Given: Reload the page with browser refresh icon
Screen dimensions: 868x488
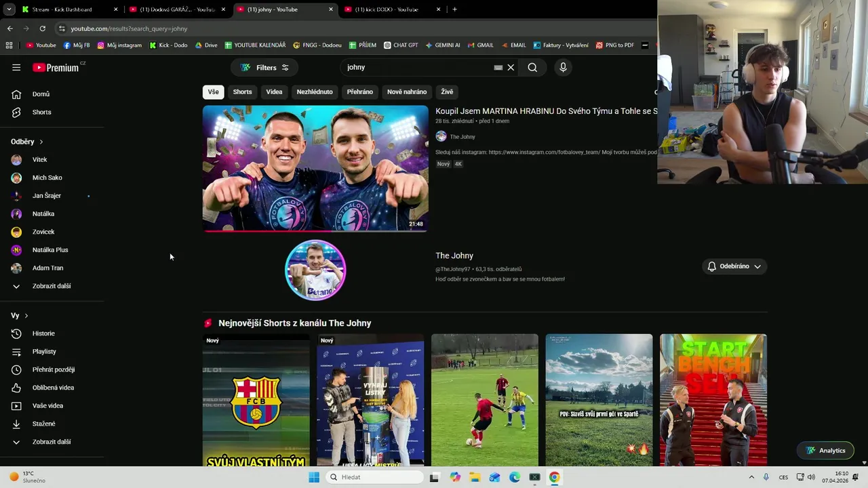Looking at the screenshot, I should click(x=42, y=28).
